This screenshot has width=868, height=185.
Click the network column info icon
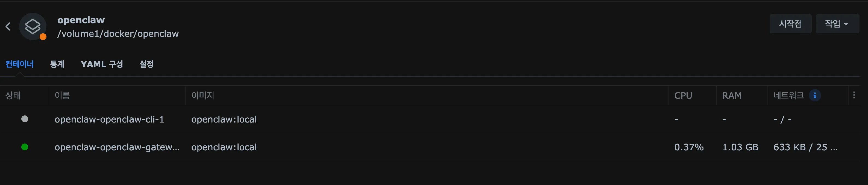click(815, 96)
